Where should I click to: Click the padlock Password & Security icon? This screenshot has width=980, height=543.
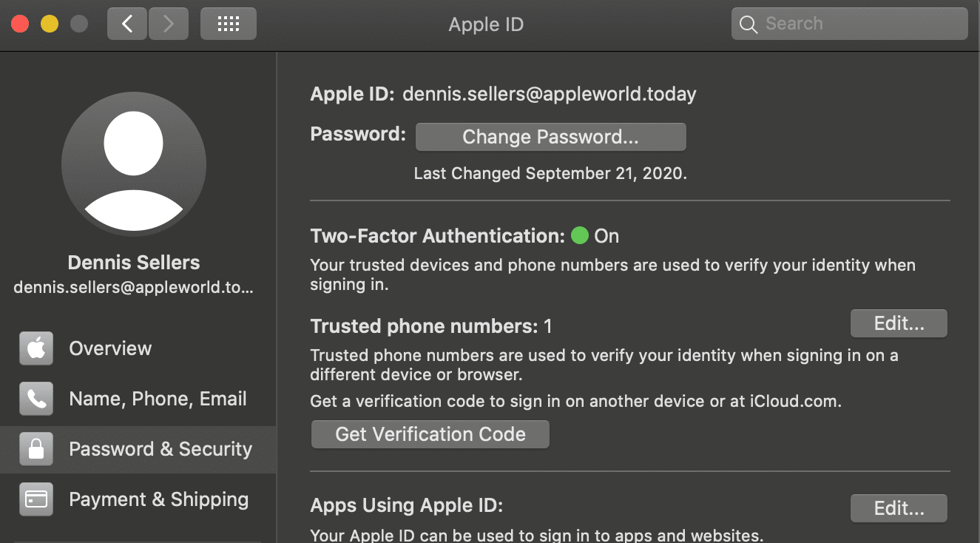point(36,449)
